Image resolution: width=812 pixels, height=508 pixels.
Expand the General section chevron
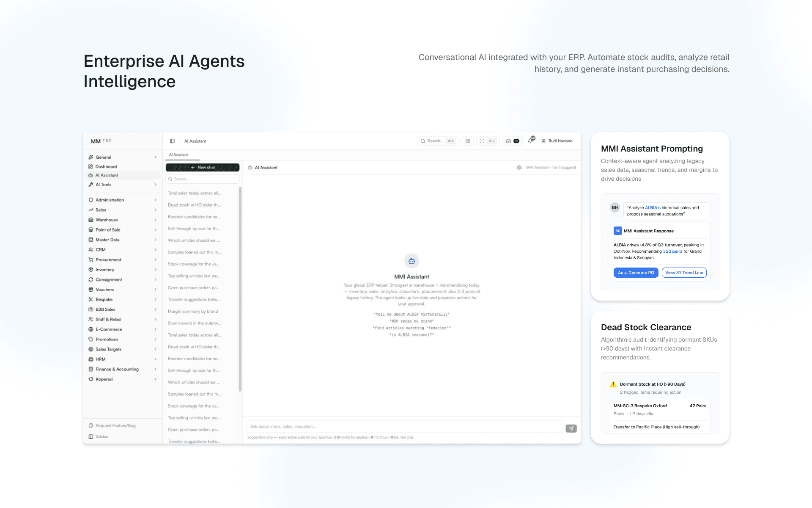[156, 157]
